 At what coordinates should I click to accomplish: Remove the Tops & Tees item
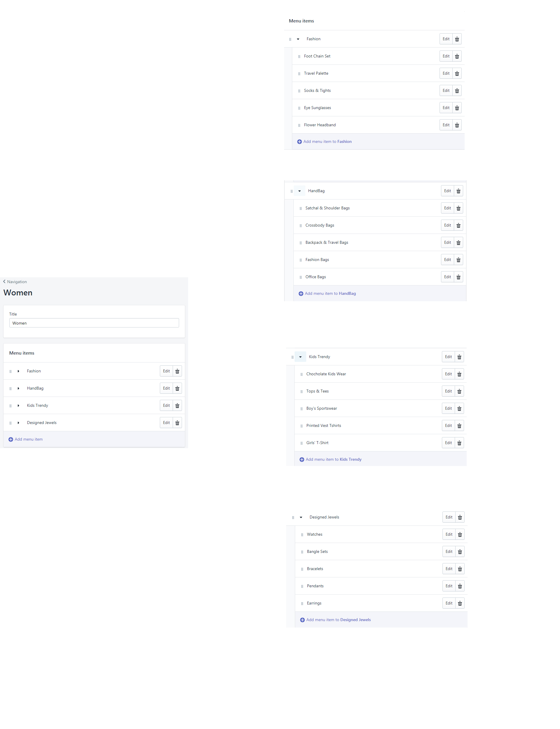[x=459, y=392]
